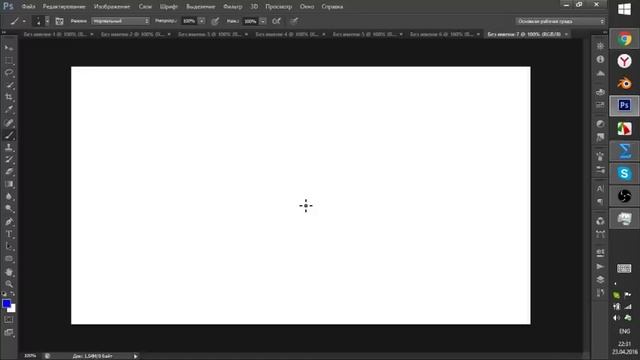Expand the toolbox panel double arrow
Image resolution: width=640 pixels, height=360 pixels.
coord(4,32)
